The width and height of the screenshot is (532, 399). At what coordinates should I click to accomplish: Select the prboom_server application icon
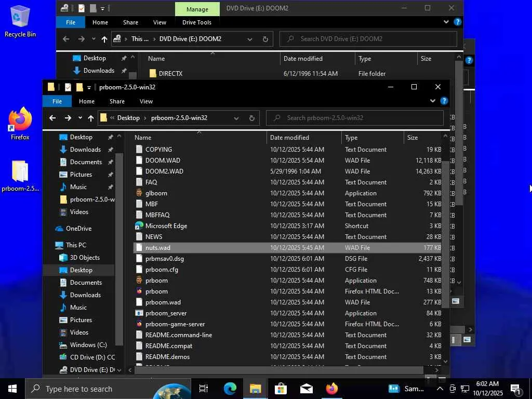pos(139,313)
